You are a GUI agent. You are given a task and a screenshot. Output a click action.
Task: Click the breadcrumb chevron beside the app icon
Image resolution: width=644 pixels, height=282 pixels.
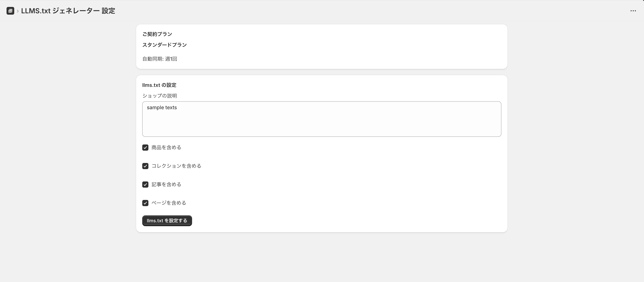point(18,11)
